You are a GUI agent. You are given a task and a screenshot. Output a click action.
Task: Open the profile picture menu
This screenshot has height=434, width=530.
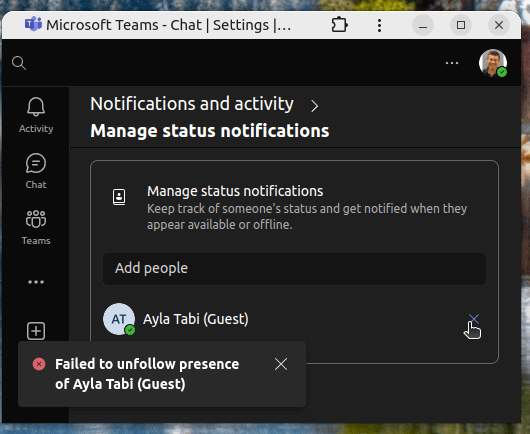pos(493,63)
